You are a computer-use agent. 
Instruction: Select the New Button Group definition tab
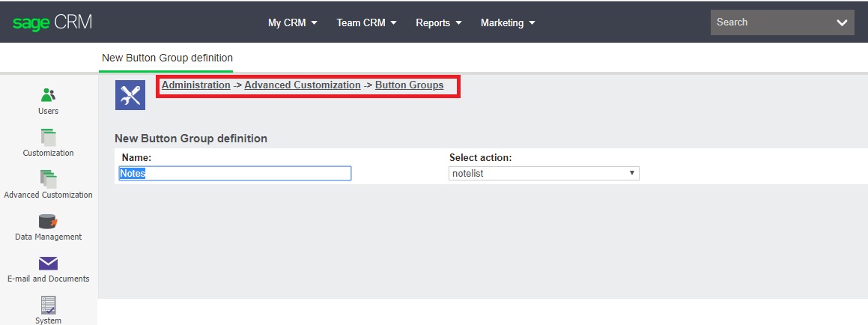(167, 58)
